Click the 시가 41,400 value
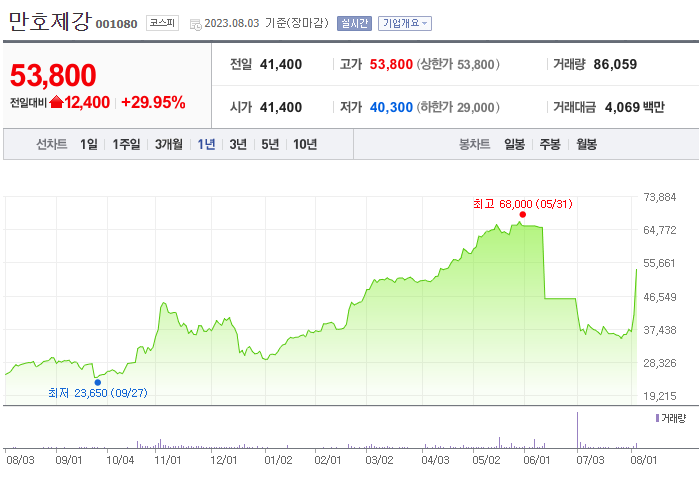Viewport: 699px width, 477px height. tap(281, 107)
